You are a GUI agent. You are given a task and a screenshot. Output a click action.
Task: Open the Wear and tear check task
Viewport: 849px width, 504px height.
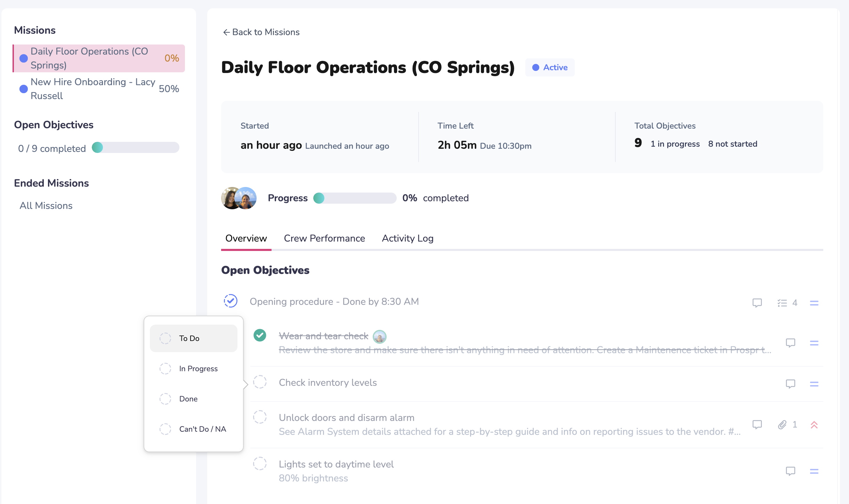323,336
